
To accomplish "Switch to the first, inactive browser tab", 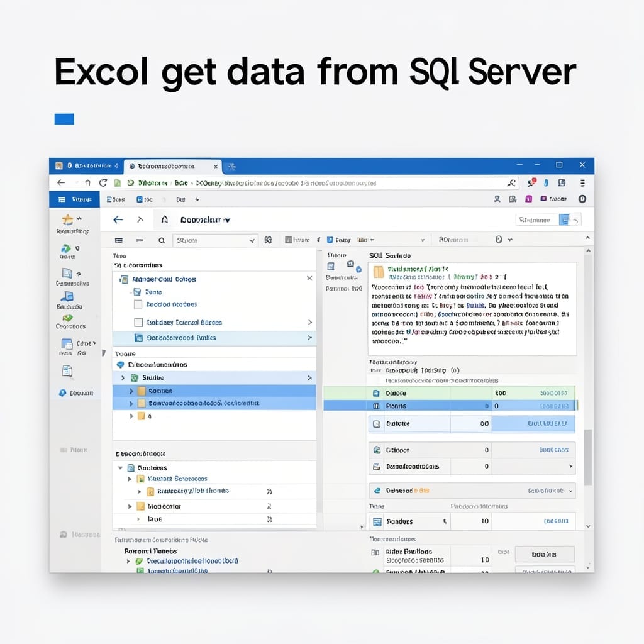I will point(87,166).
